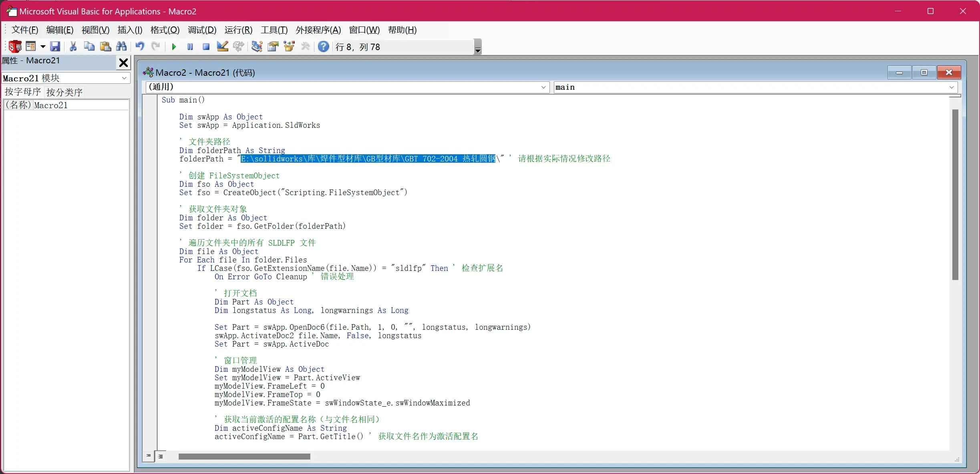Viewport: 980px width, 474px height.
Task: Open the 工具(T) menu
Action: pyautogui.click(x=274, y=30)
